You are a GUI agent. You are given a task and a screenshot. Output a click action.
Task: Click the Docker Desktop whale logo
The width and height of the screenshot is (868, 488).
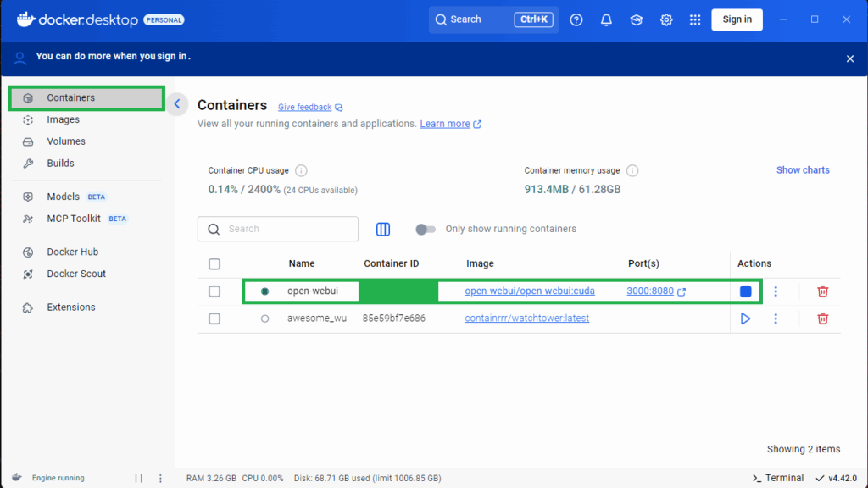coord(25,19)
